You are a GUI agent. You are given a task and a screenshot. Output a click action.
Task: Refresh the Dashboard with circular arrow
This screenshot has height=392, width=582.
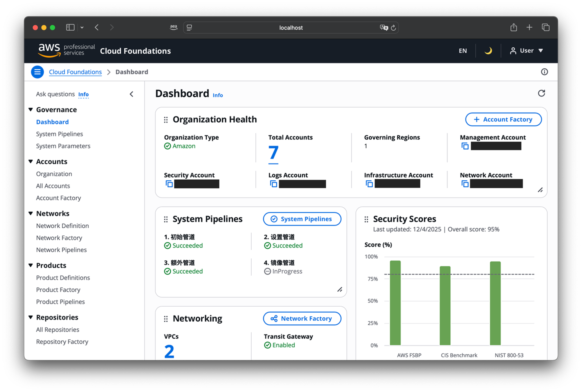(x=541, y=94)
